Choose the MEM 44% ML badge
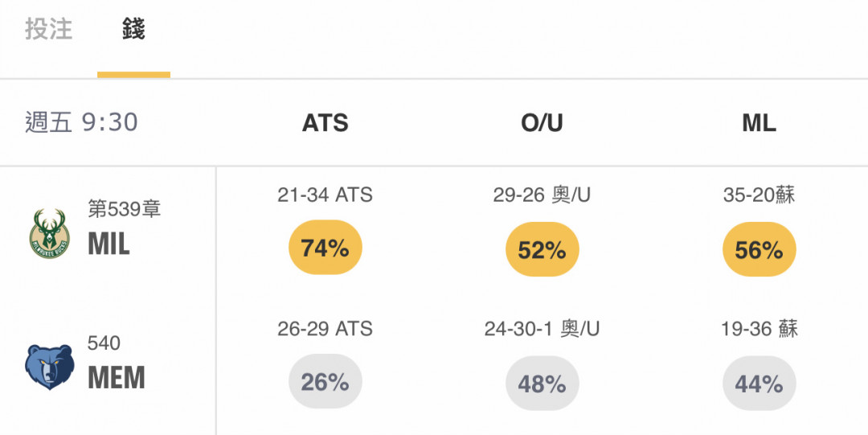The width and height of the screenshot is (868, 435). 759,384
